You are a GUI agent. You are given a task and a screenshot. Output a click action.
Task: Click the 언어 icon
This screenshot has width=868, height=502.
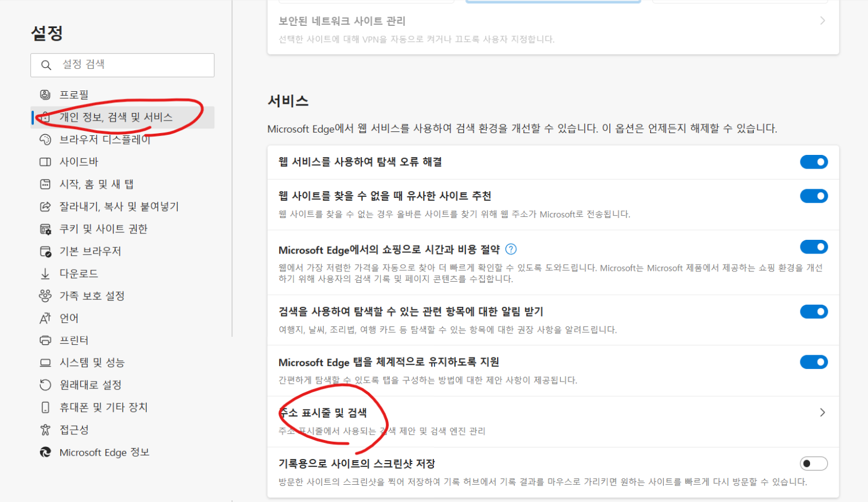tap(45, 318)
